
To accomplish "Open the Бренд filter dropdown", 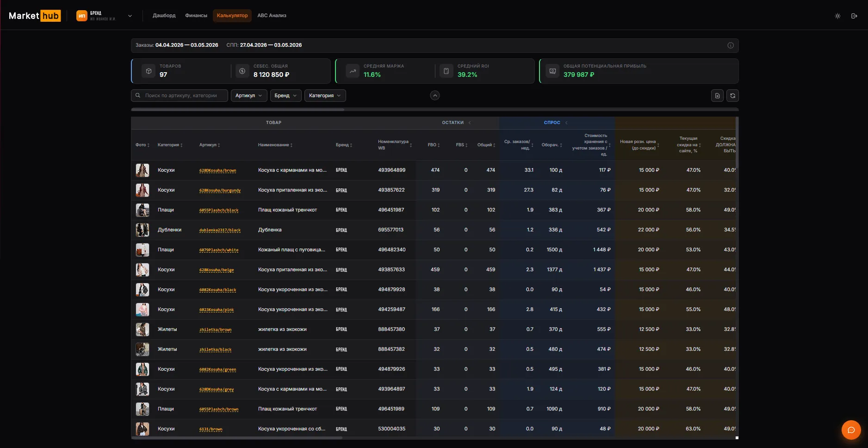I will coord(286,95).
